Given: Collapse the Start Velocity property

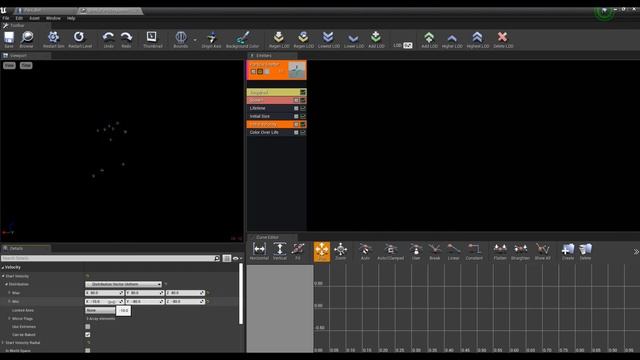Looking at the screenshot, I should click(3, 276).
